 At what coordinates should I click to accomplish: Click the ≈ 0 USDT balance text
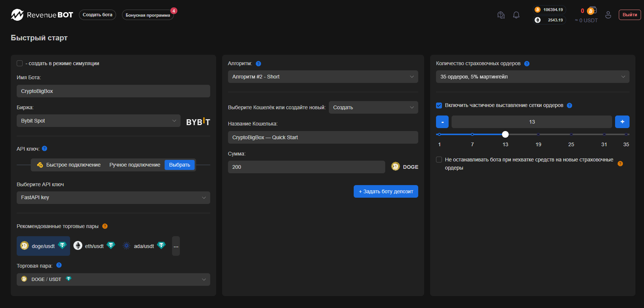point(586,20)
